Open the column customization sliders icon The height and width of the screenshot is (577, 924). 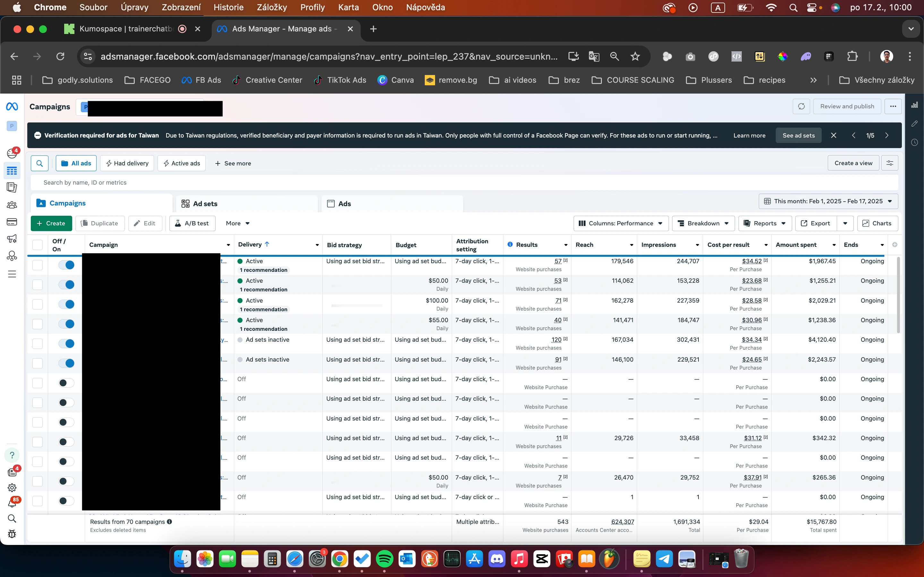889,163
